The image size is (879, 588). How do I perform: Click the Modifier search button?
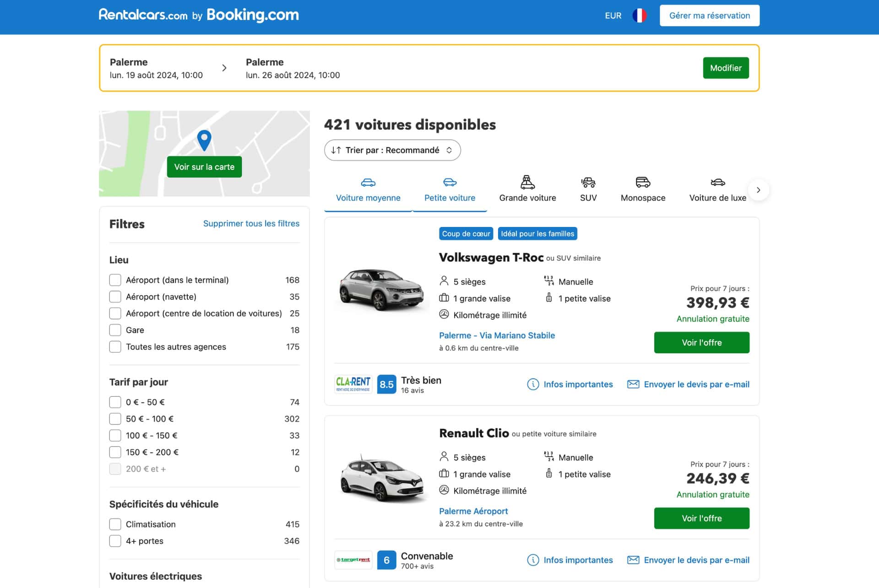pyautogui.click(x=726, y=68)
